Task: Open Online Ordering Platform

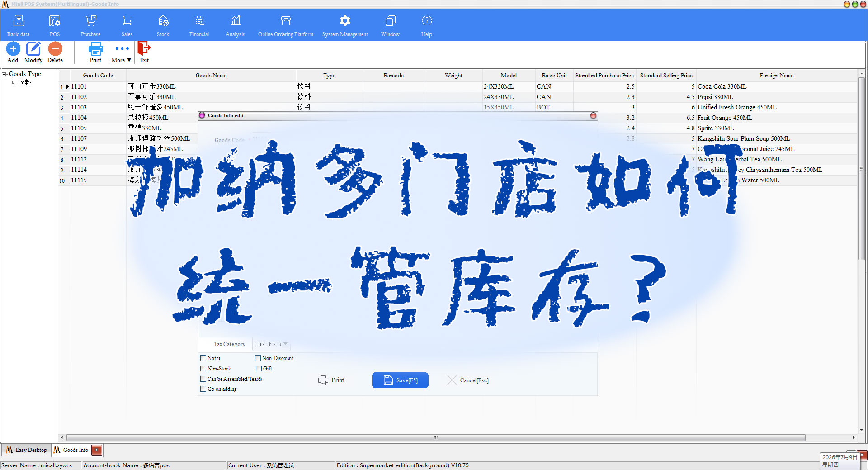Action: 286,26
